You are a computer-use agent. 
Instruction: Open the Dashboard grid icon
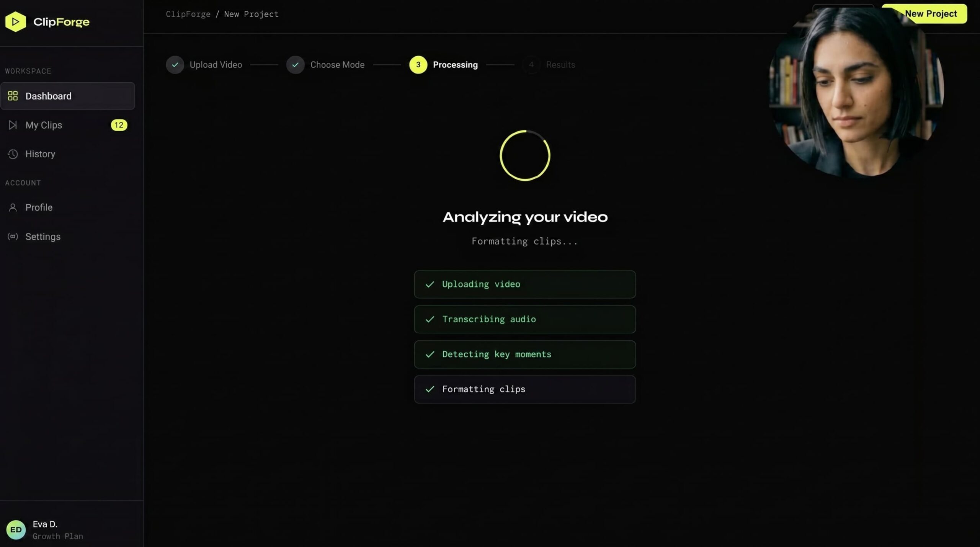13,96
